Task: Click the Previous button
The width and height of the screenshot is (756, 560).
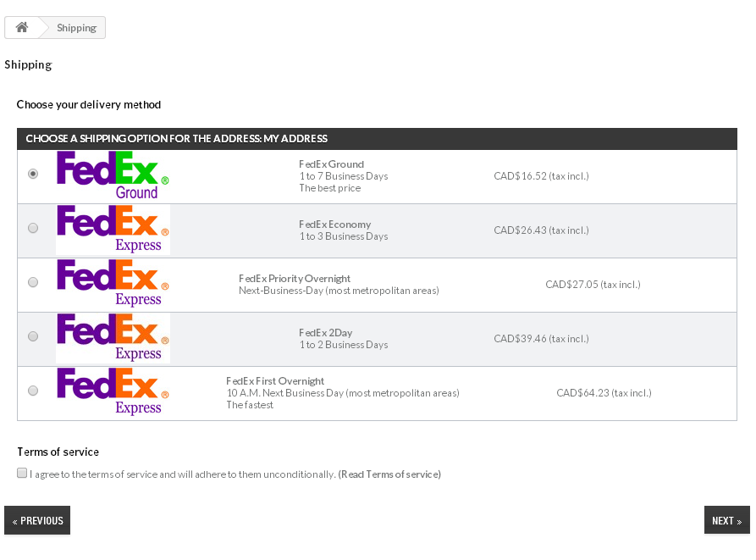Action: point(37,520)
